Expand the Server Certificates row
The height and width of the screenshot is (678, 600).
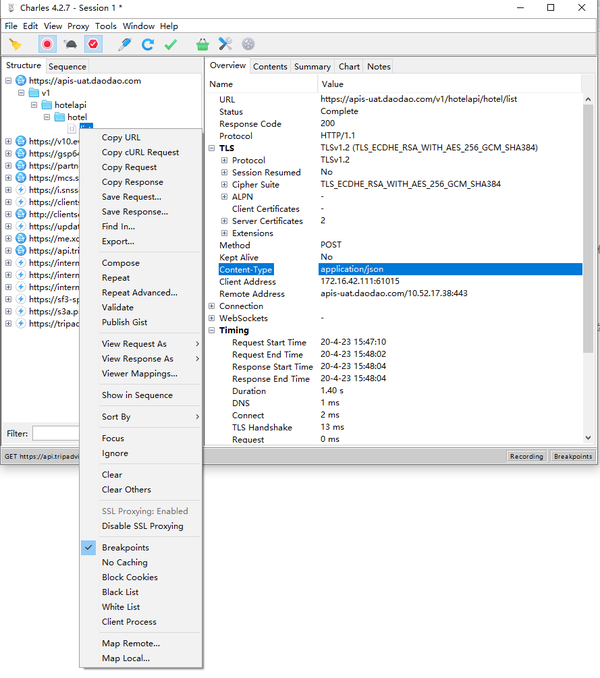click(224, 221)
